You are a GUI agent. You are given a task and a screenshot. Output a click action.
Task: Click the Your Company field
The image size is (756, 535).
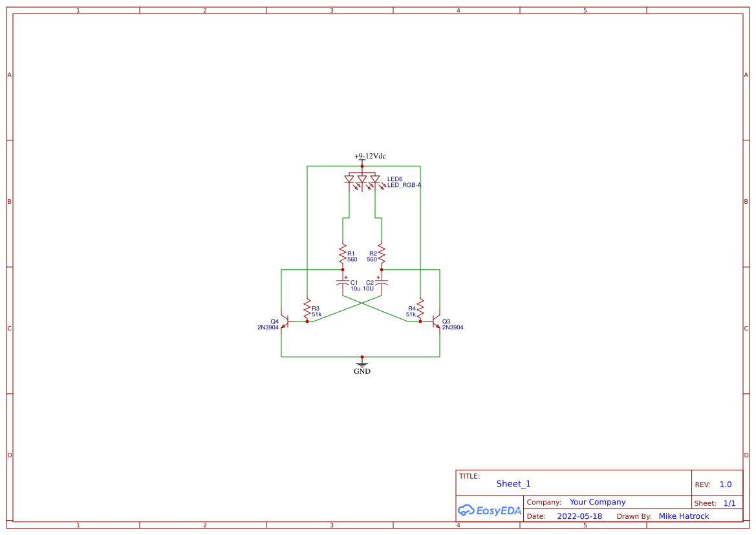pyautogui.click(x=597, y=502)
